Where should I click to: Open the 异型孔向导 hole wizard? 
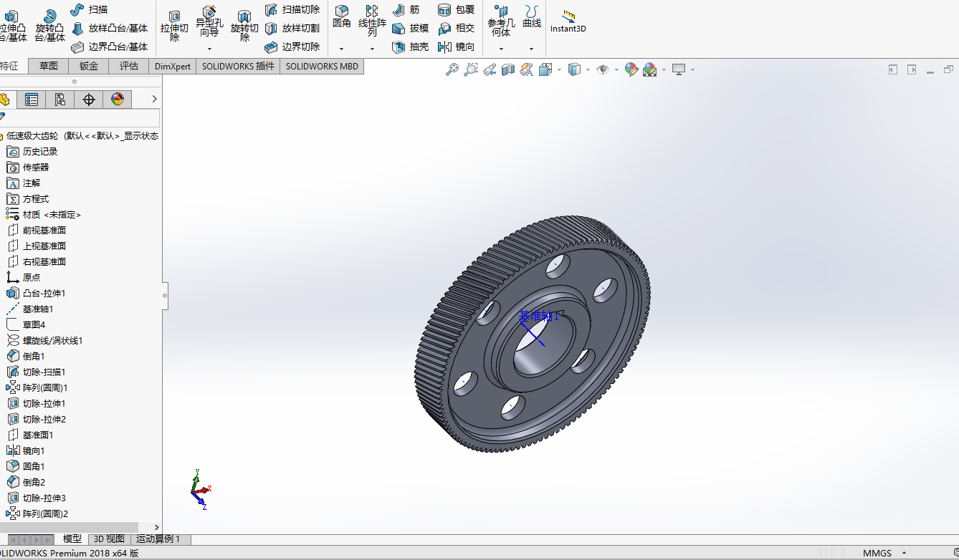pos(209,21)
